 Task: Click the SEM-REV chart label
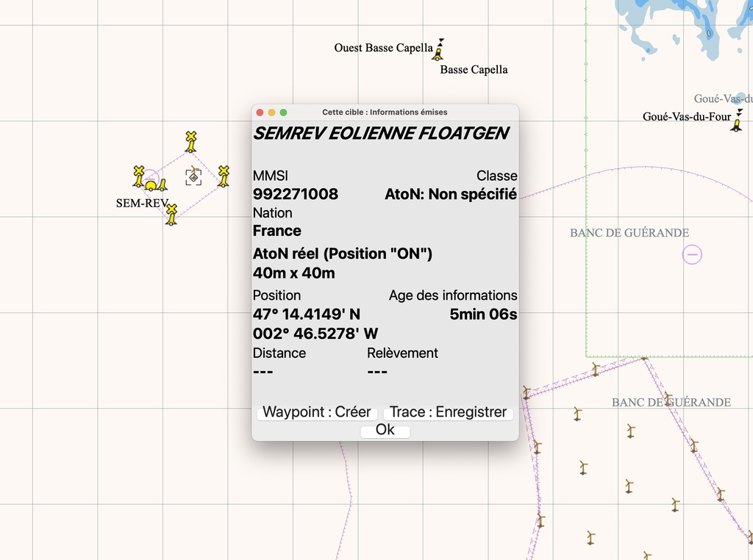point(142,204)
